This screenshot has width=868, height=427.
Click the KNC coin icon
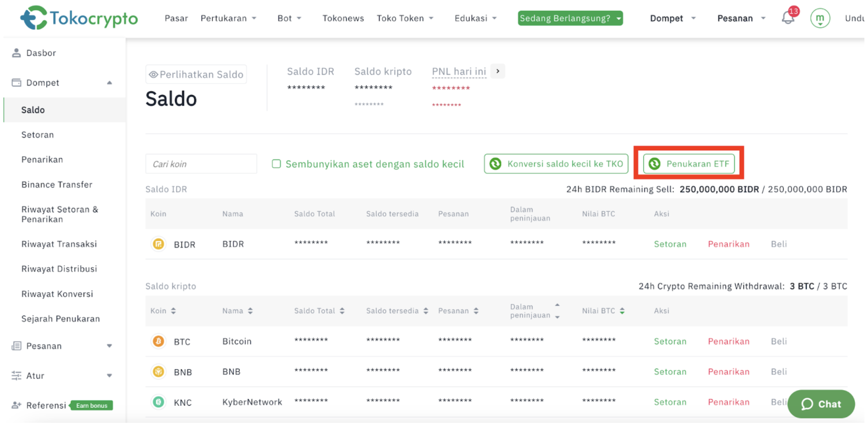point(158,402)
